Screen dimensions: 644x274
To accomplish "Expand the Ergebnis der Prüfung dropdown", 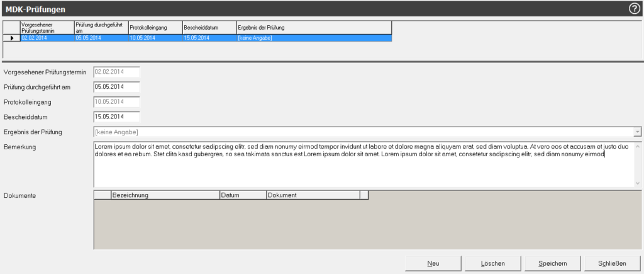I will (637, 132).
